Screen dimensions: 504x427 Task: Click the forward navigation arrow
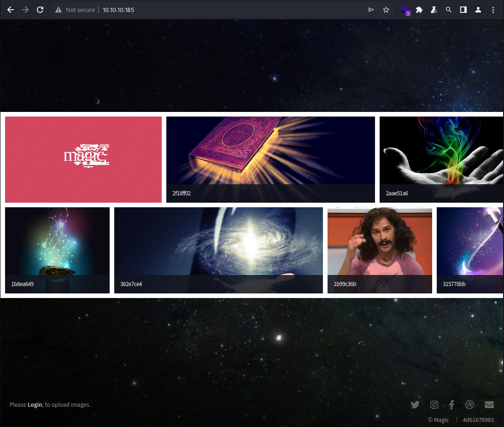25,10
